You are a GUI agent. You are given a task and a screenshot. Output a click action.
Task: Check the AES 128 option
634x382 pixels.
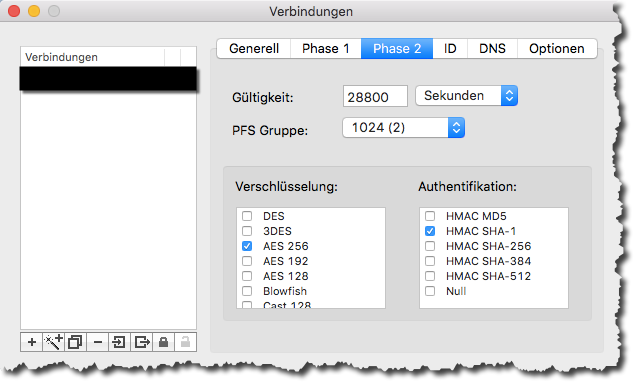coord(247,276)
